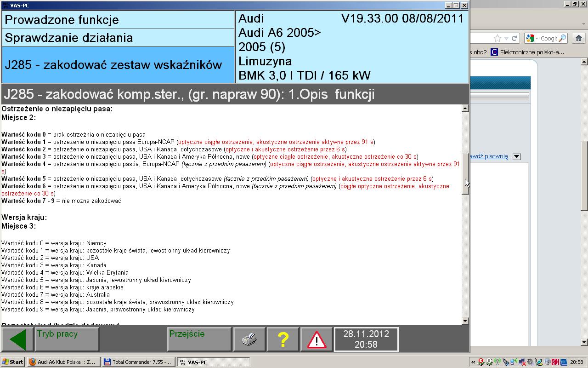Viewport: 588px width, 368px height.
Task: Open the URL history dropdown arrow in Firefox
Action: (x=506, y=39)
